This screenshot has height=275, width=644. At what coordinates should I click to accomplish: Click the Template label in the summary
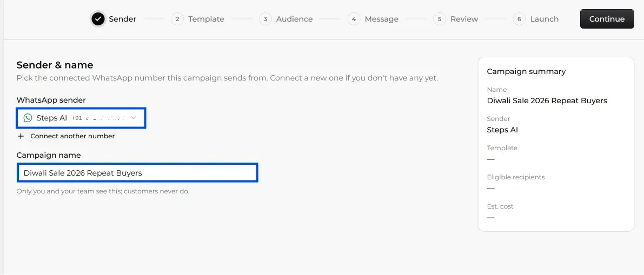tap(502, 147)
